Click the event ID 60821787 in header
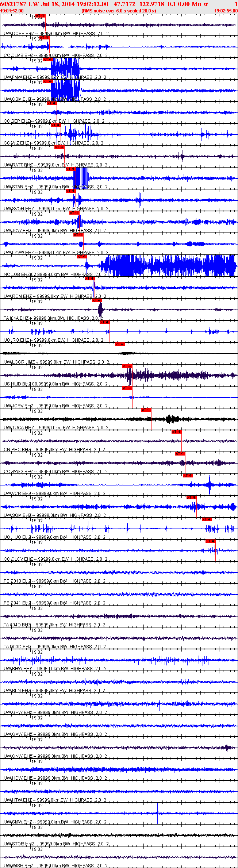Image resolution: width=238 pixels, height=868 pixels. pyautogui.click(x=13, y=4)
